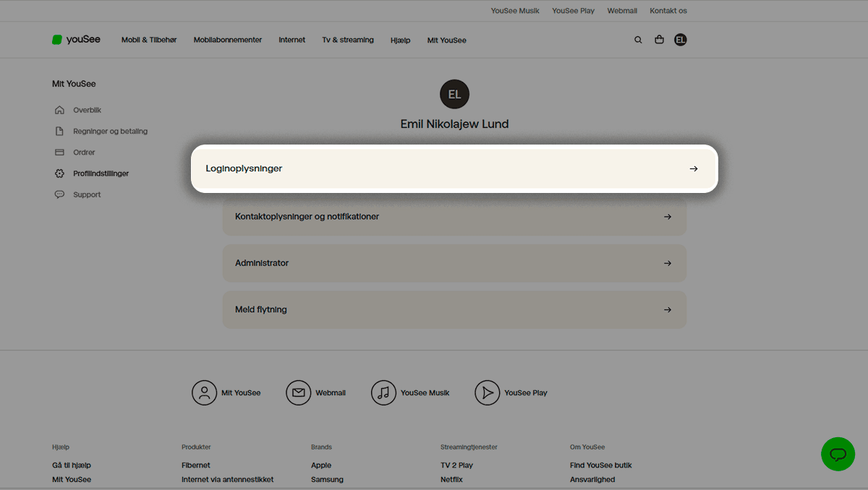Open the Loginoplysninger card

[454, 168]
